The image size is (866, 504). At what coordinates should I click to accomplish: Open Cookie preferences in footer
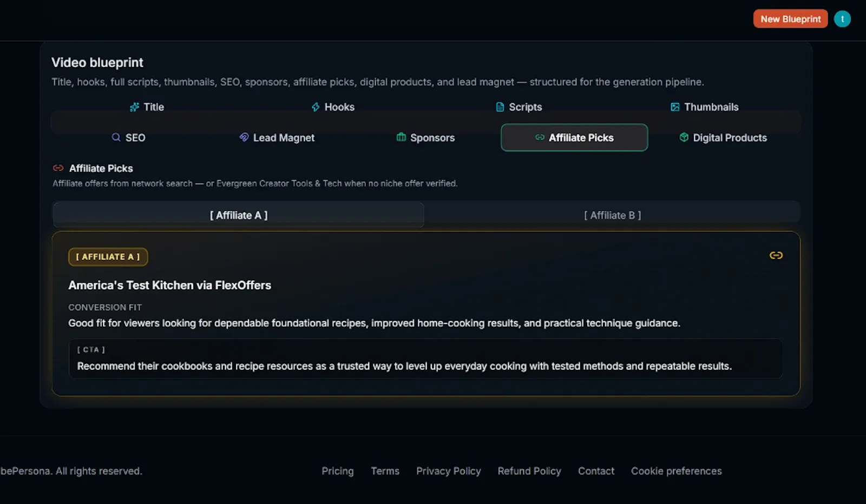[677, 471]
